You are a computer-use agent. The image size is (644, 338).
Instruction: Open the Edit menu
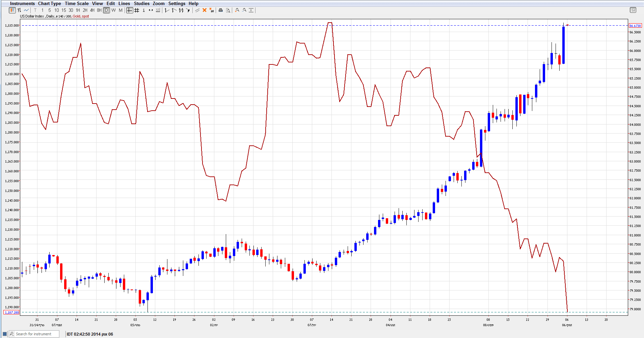click(x=111, y=3)
